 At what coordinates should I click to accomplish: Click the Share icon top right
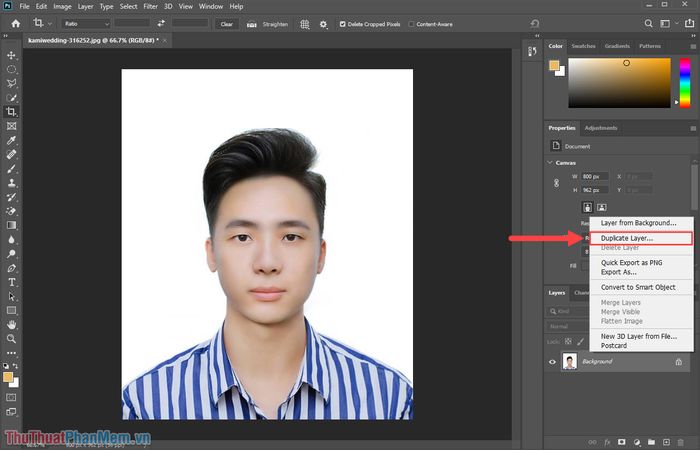[690, 24]
